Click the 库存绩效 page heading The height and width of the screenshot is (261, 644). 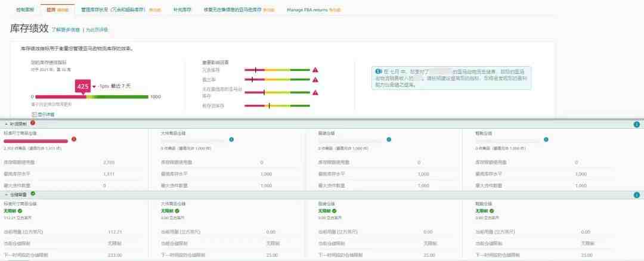[x=29, y=29]
